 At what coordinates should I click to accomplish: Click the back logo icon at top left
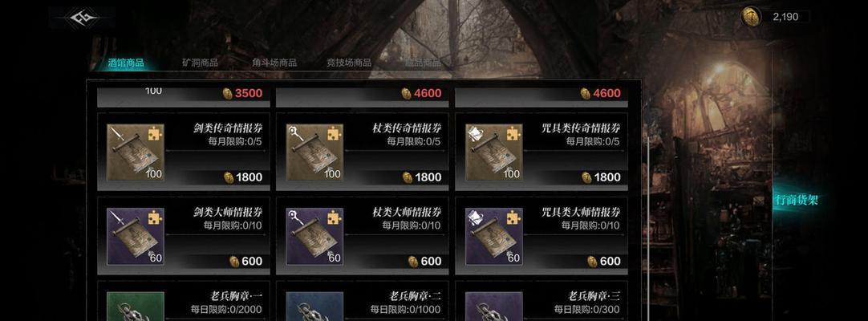(x=82, y=18)
